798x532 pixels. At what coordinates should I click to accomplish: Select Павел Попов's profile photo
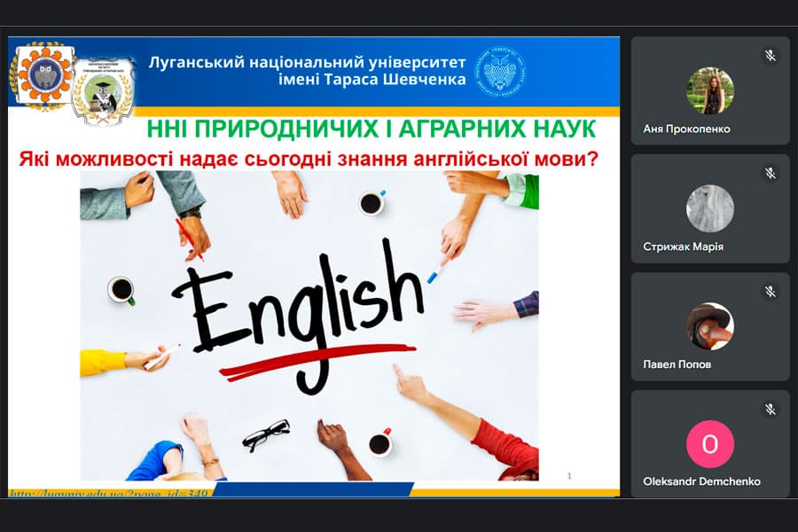point(710,326)
